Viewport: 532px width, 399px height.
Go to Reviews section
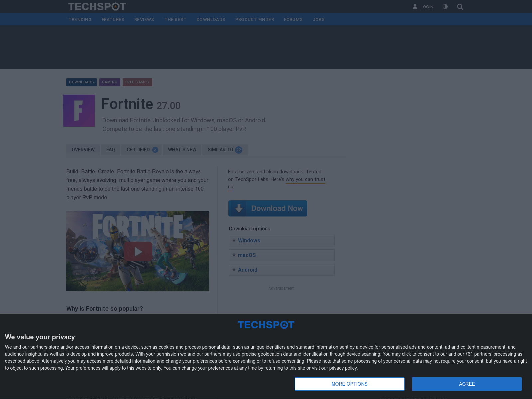tap(144, 20)
